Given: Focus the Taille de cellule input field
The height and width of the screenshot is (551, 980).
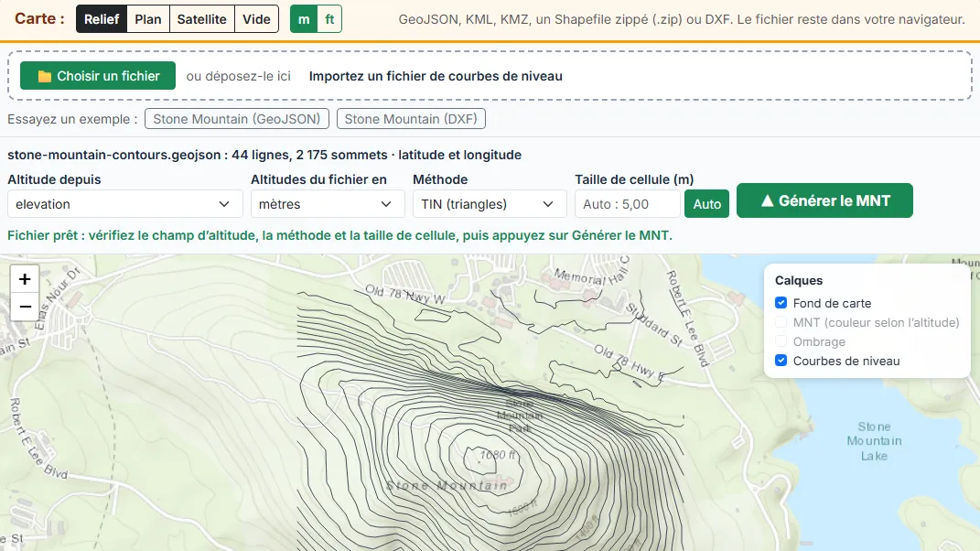Looking at the screenshot, I should [628, 204].
